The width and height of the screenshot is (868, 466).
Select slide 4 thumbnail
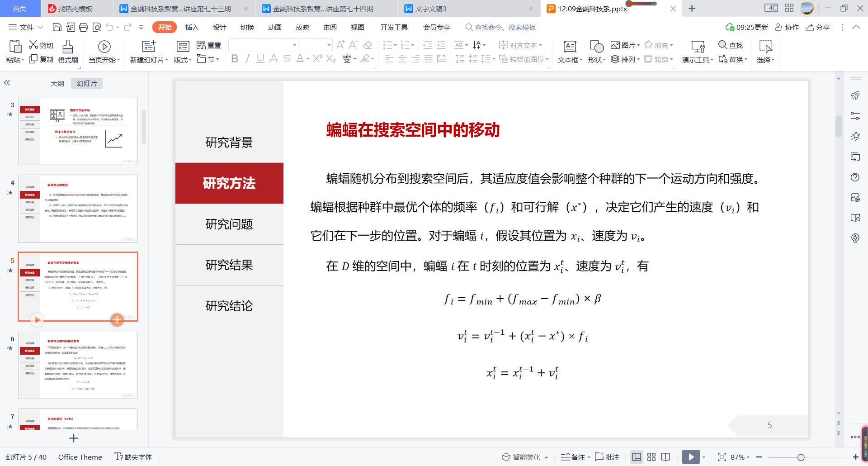pyautogui.click(x=78, y=209)
